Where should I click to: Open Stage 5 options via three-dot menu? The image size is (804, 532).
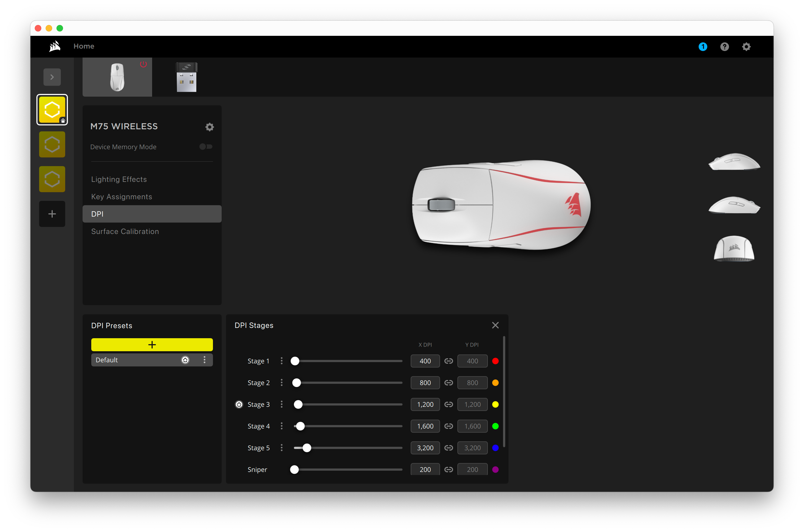click(x=281, y=448)
